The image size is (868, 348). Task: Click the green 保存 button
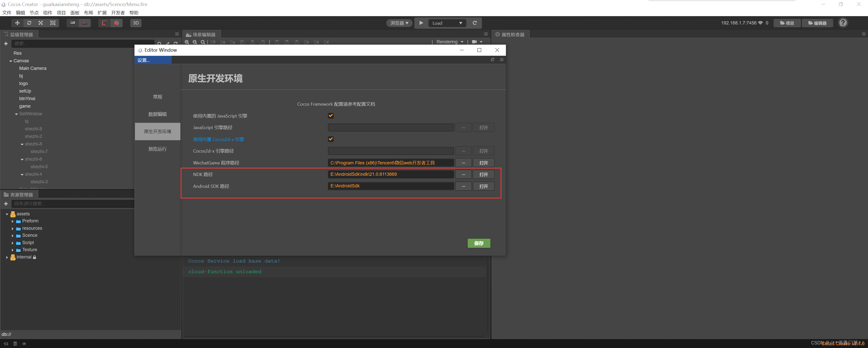(x=478, y=243)
